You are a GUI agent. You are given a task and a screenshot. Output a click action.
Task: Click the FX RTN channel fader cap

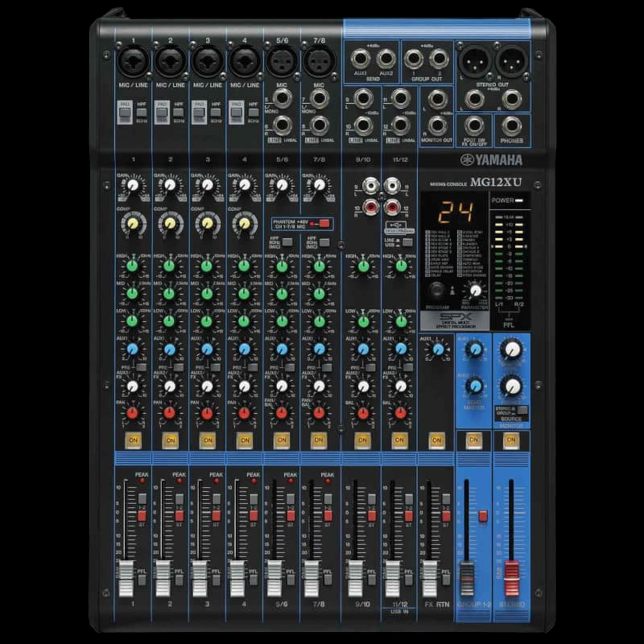click(429, 578)
